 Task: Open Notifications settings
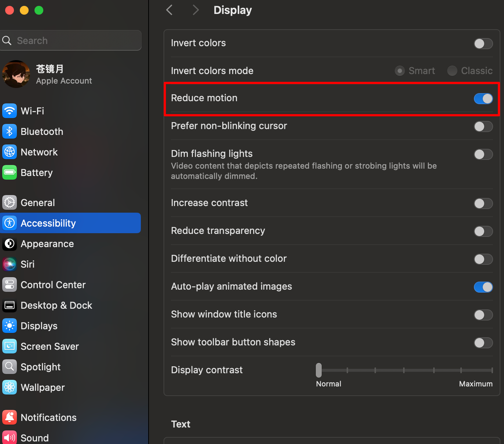[70, 417]
